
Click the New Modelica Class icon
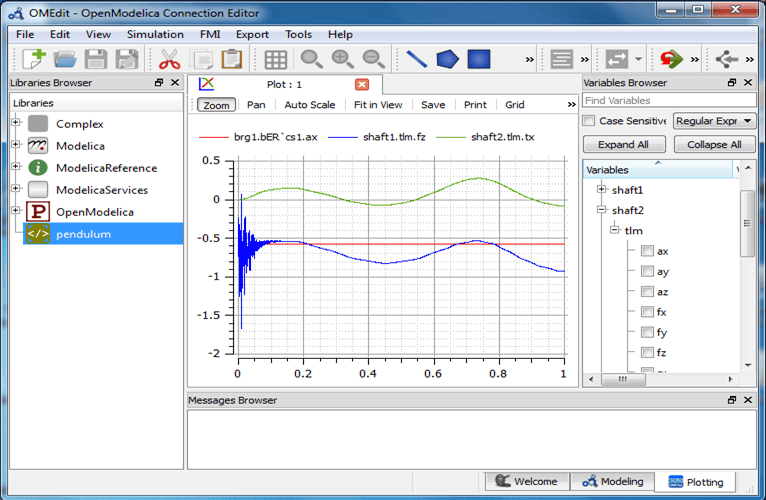[x=34, y=59]
